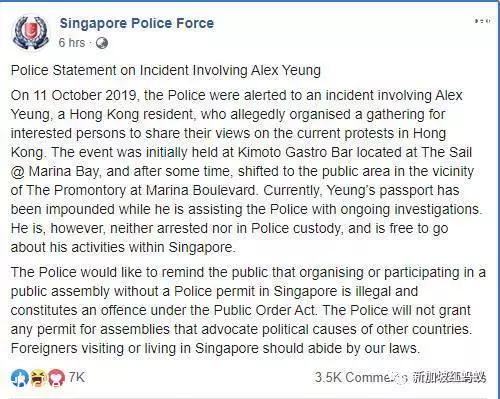Click the Chinese watermark text at bottom right

click(x=449, y=378)
